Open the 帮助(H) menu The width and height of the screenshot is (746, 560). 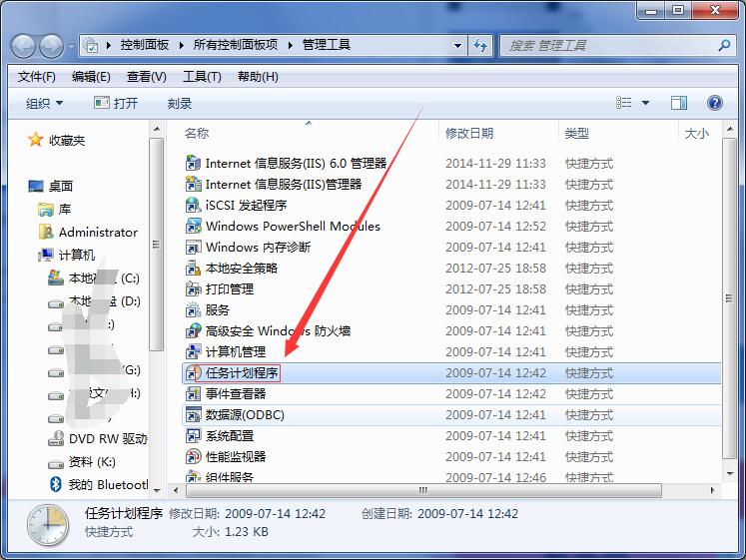(258, 77)
